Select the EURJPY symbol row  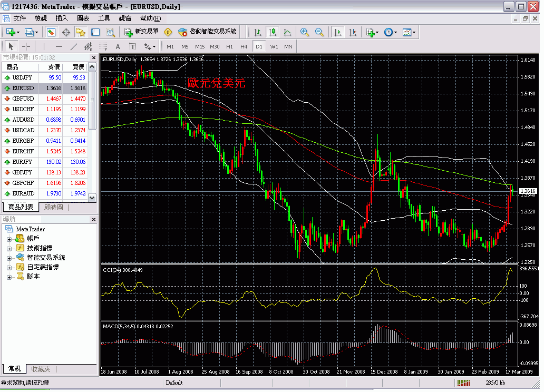tap(45, 162)
